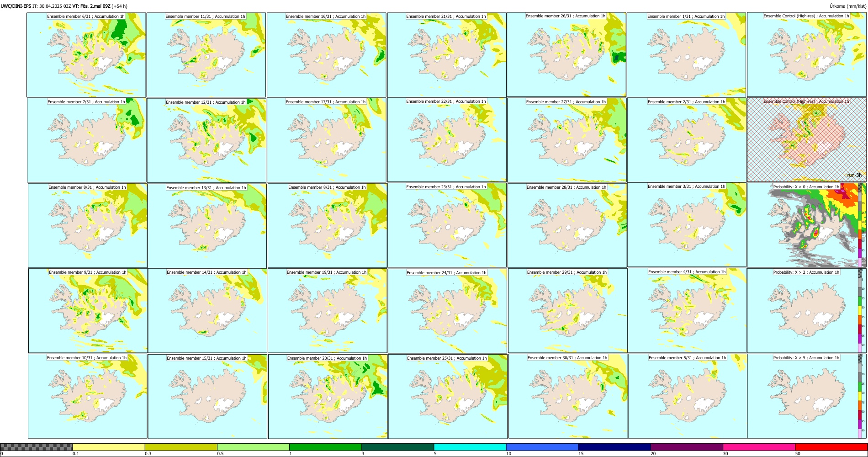The image size is (868, 457).
Task: Pick the cyan 5–10 legend swatch
Action: tap(470, 447)
